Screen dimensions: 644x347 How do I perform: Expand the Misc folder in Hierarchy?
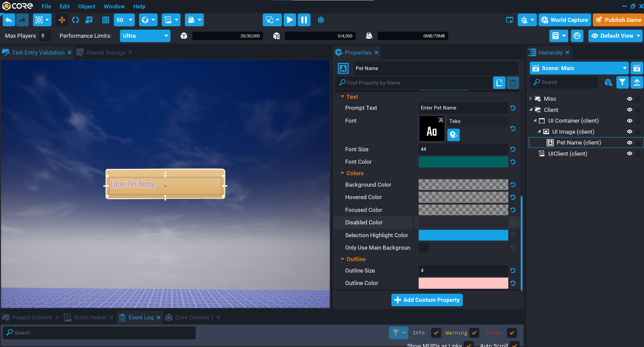click(531, 99)
